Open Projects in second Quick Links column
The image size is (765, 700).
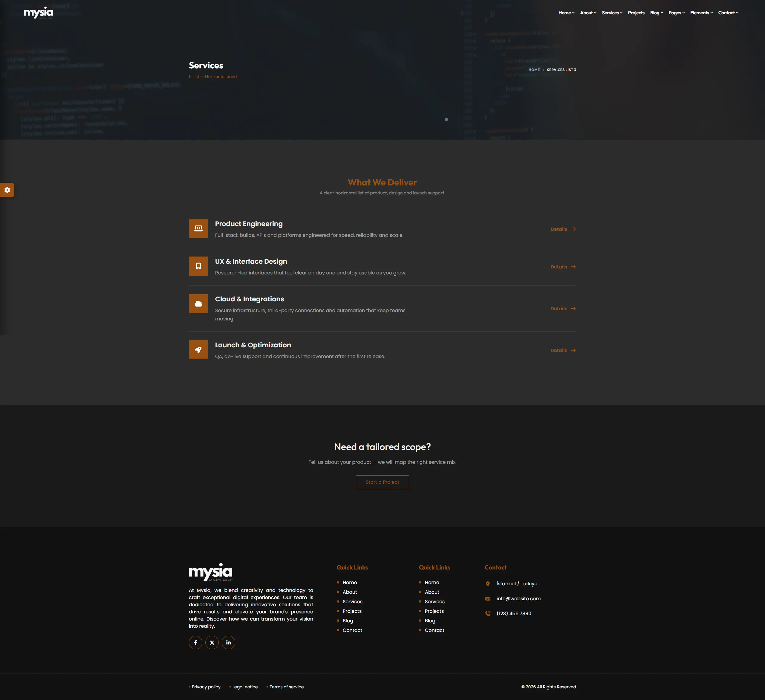[x=434, y=611]
